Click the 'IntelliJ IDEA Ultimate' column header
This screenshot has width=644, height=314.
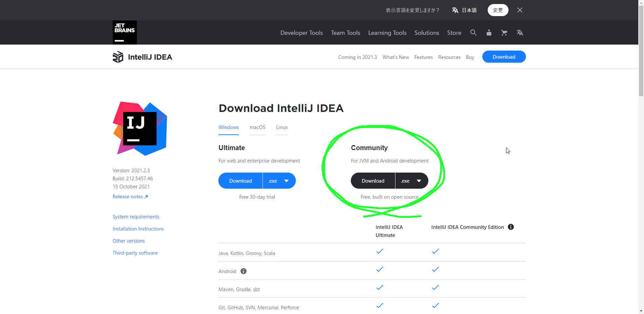[x=389, y=231]
